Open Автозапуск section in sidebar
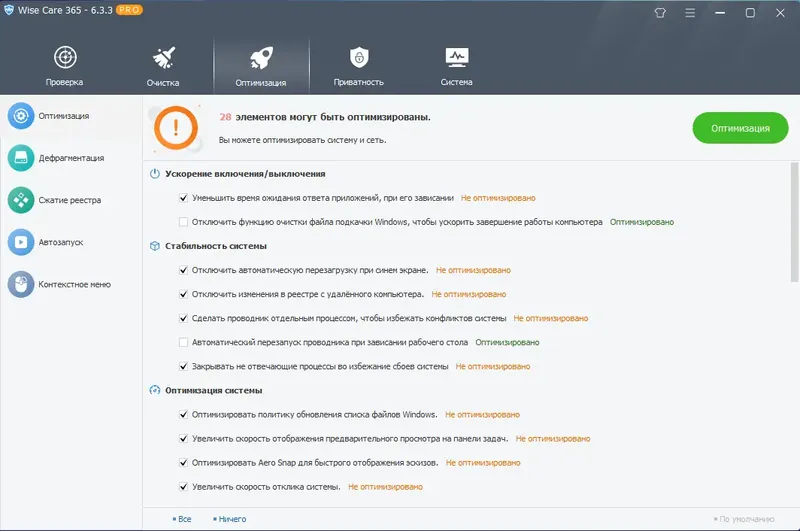 71,242
